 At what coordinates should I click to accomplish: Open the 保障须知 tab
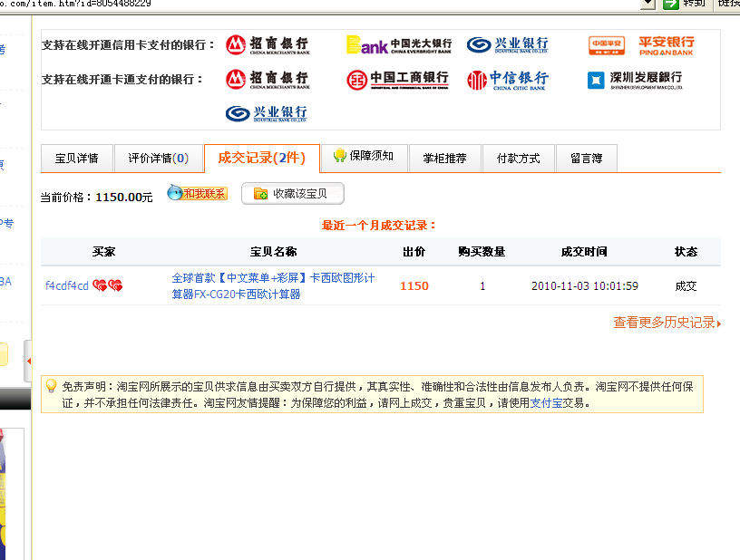click(x=364, y=158)
